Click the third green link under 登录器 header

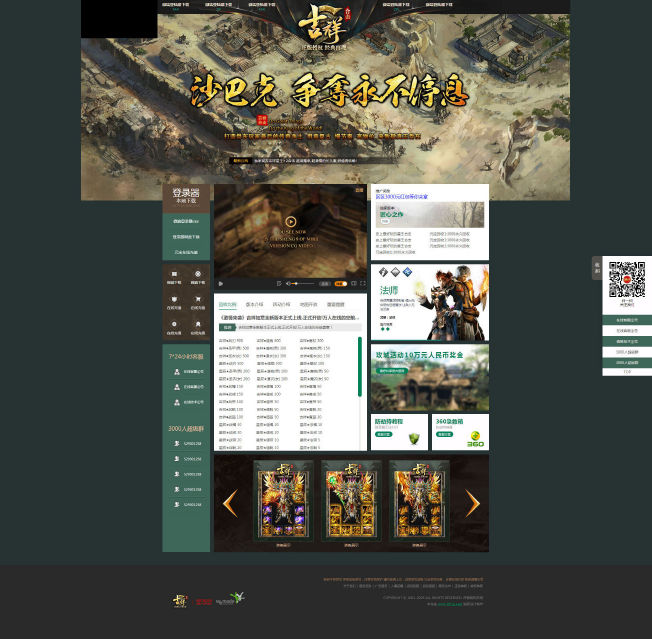[x=186, y=252]
